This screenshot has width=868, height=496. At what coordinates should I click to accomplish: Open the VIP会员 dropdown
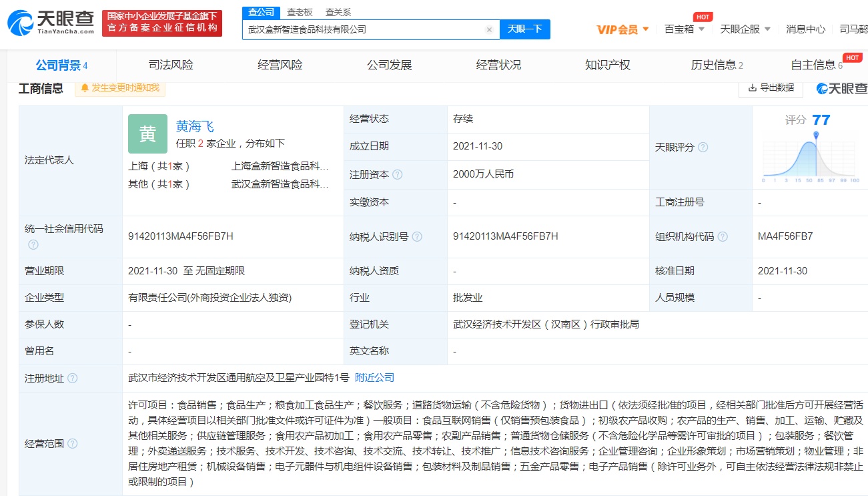(622, 29)
